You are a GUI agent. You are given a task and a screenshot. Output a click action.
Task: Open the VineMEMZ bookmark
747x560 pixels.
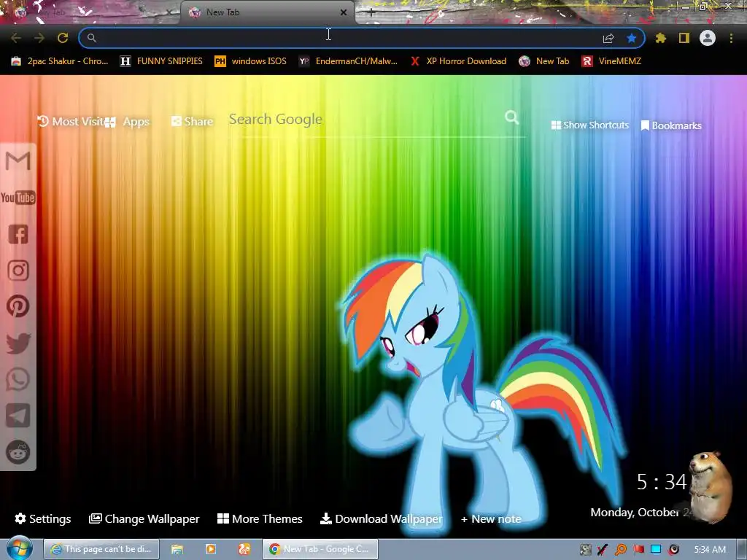click(611, 61)
